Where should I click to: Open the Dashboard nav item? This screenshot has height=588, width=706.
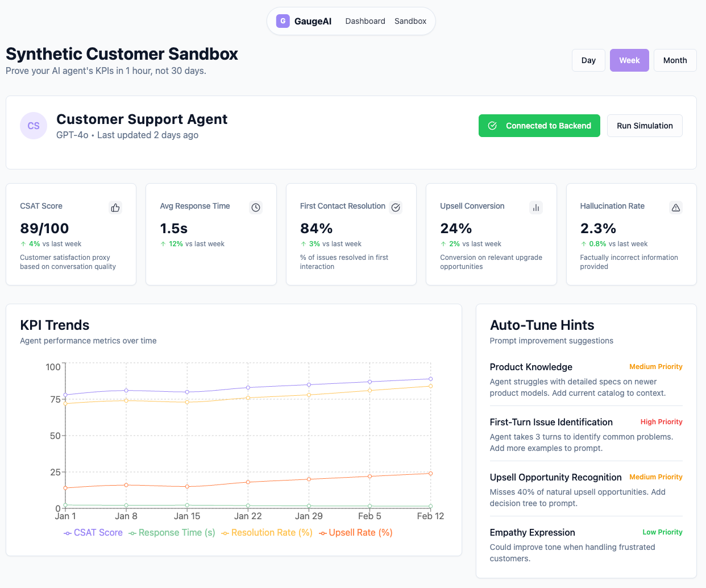pyautogui.click(x=365, y=21)
